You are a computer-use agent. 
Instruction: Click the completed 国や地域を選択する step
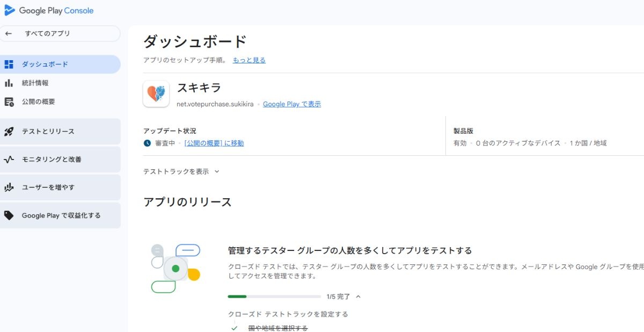[x=278, y=328]
